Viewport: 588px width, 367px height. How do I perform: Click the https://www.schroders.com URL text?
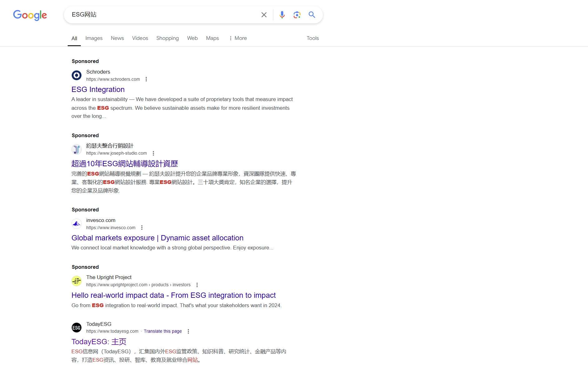113,79
